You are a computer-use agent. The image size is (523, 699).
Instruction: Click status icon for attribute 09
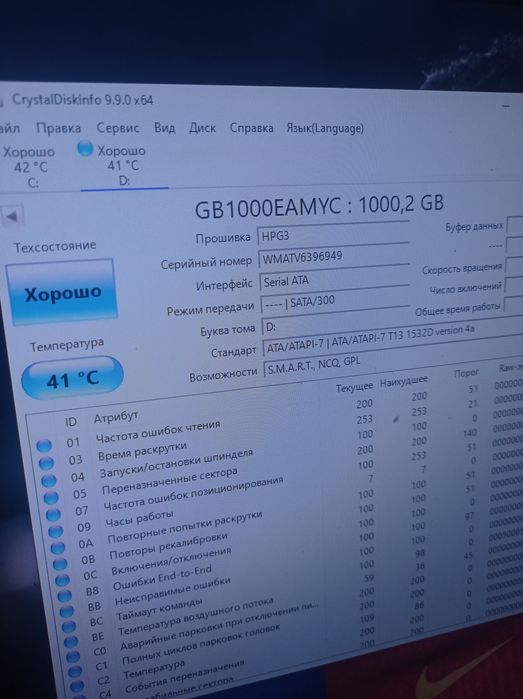tap(55, 531)
